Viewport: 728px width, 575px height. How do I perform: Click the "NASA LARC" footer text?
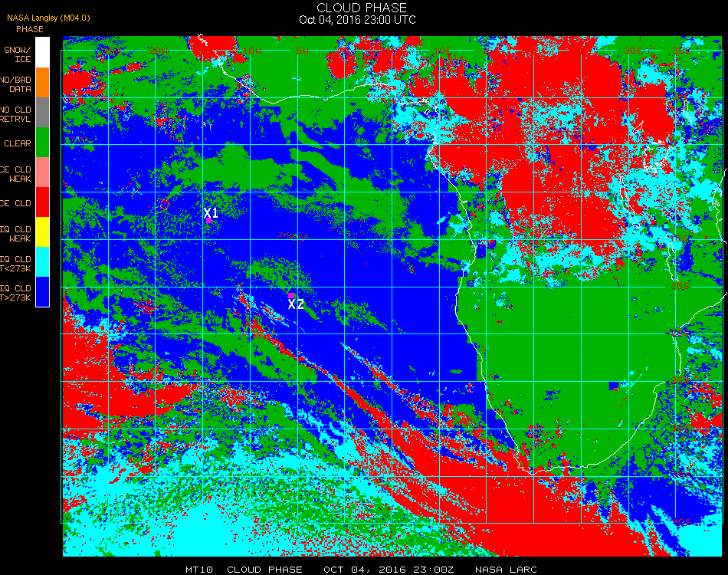pyautogui.click(x=506, y=570)
